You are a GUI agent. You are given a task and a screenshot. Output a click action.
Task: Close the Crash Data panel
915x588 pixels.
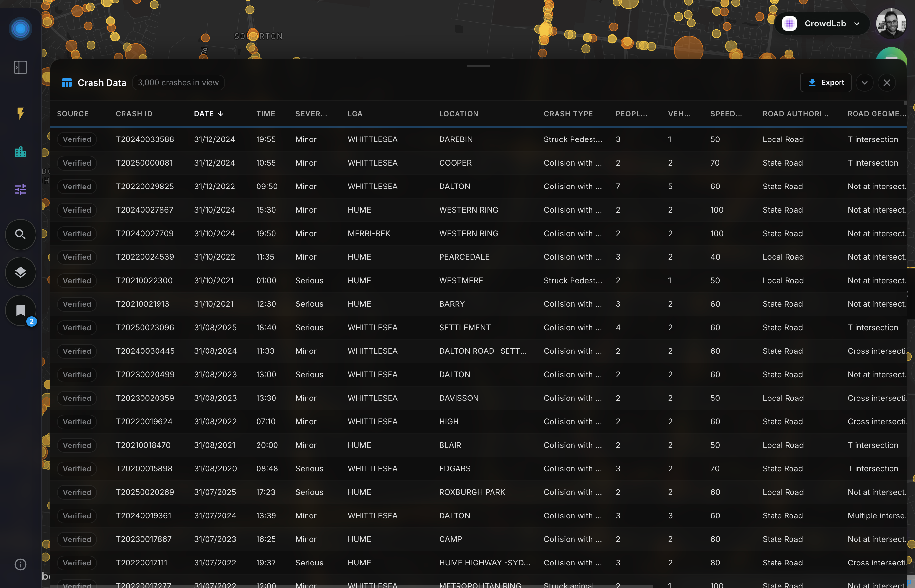(887, 83)
